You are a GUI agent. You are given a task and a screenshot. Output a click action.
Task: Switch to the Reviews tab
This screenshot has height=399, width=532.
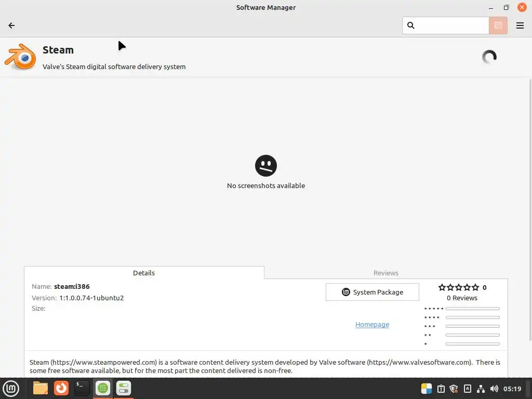pos(386,273)
